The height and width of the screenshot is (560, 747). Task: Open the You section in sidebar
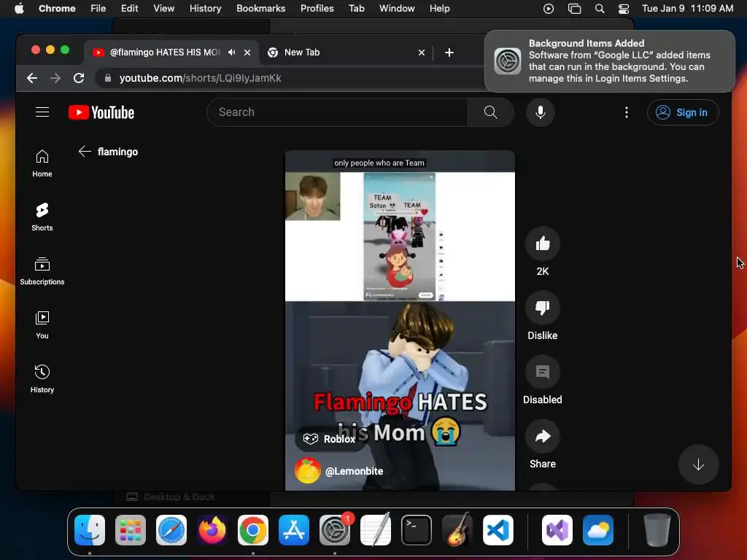[x=42, y=324]
